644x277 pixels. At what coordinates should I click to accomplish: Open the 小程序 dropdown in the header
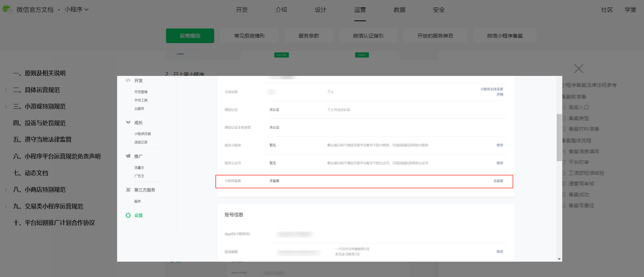77,9
